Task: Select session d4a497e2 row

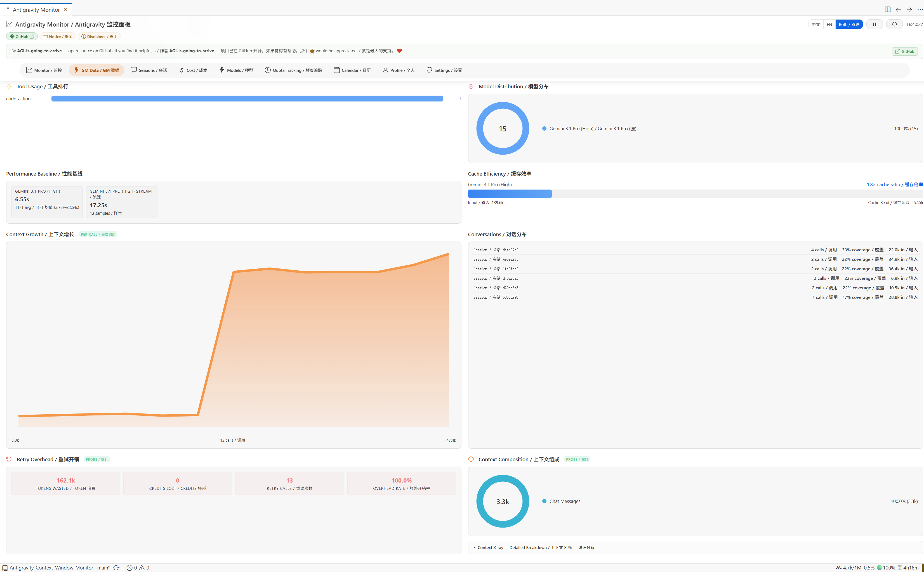Action: click(x=696, y=250)
